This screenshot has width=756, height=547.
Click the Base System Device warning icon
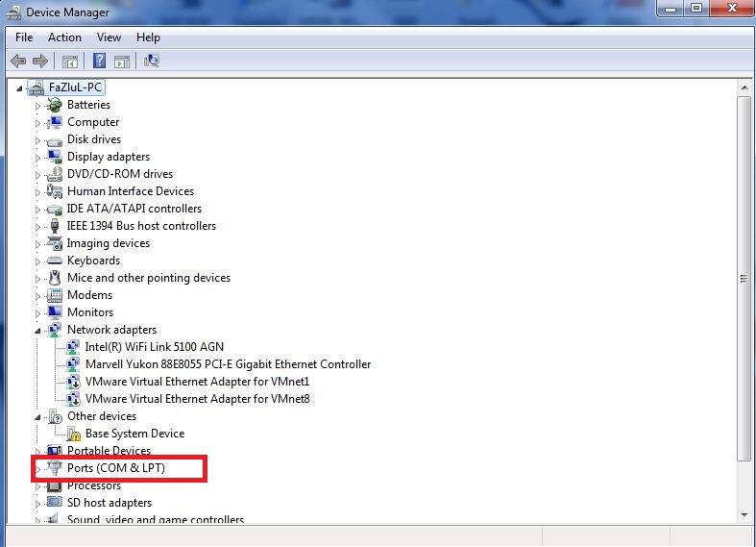(74, 434)
